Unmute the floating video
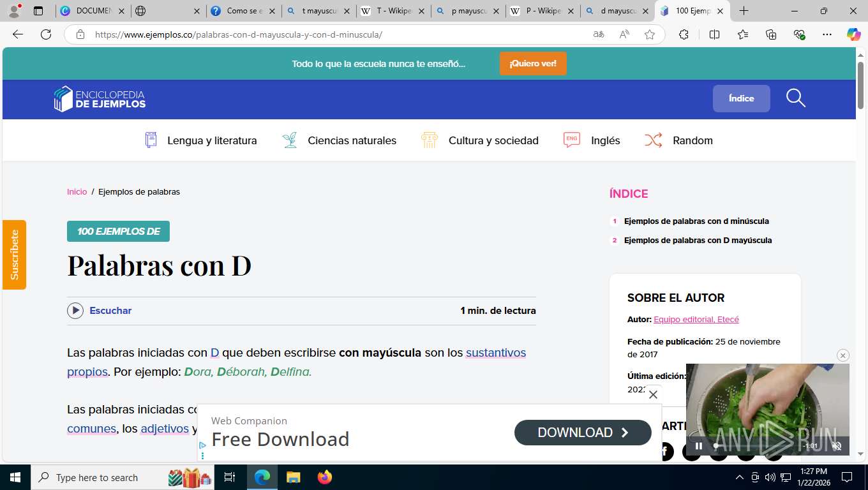 point(837,446)
